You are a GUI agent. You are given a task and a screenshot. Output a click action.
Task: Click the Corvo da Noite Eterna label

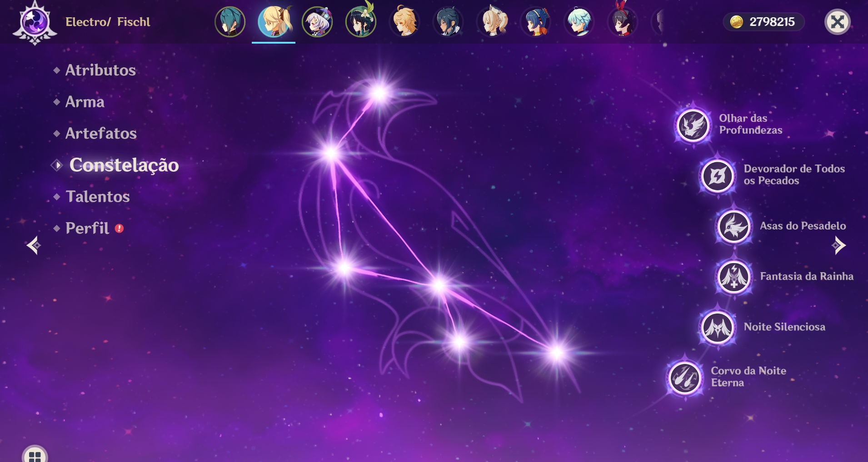[x=748, y=377]
